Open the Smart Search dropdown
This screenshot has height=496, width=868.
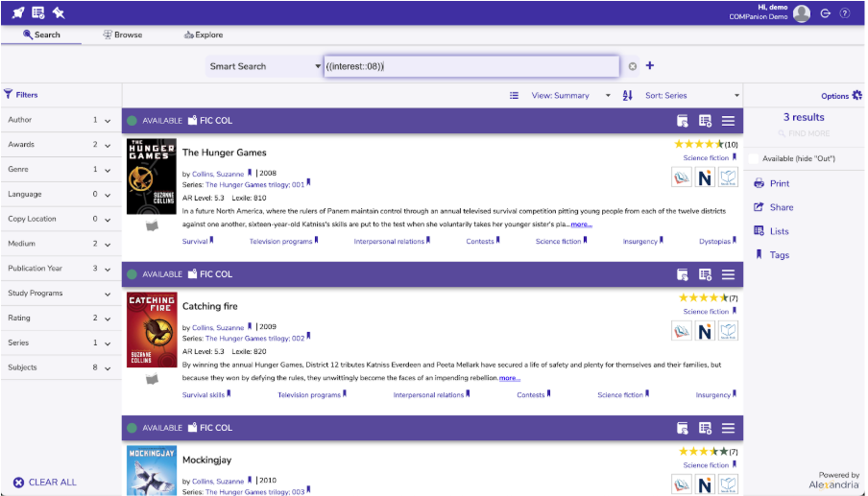[x=263, y=66]
